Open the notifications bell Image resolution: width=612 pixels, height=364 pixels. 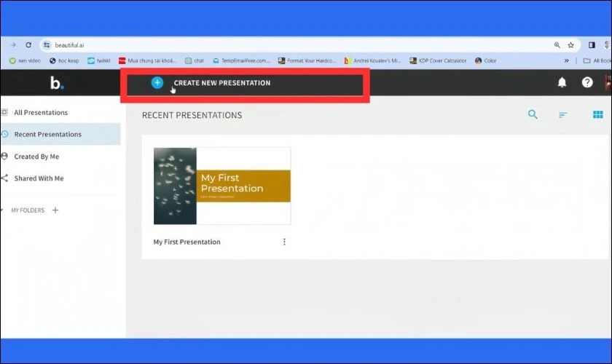pyautogui.click(x=562, y=82)
